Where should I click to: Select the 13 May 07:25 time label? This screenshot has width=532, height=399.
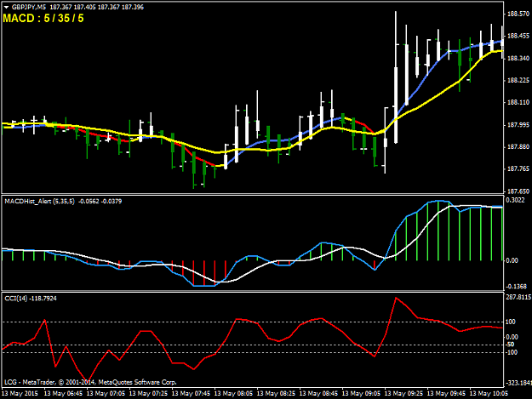[148, 394]
